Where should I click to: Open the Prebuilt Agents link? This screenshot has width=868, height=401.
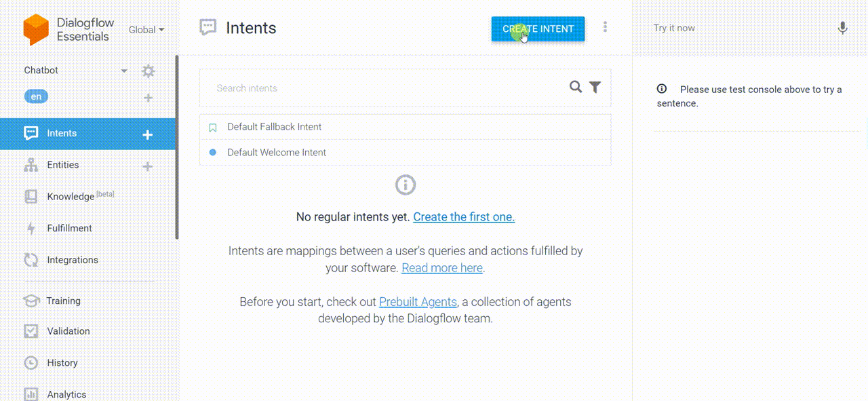pyautogui.click(x=418, y=302)
